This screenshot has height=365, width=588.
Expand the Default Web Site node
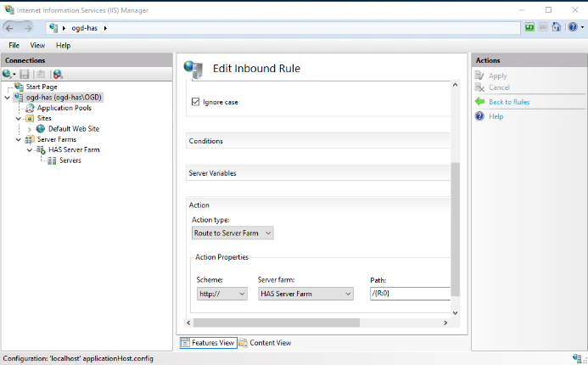(30, 129)
